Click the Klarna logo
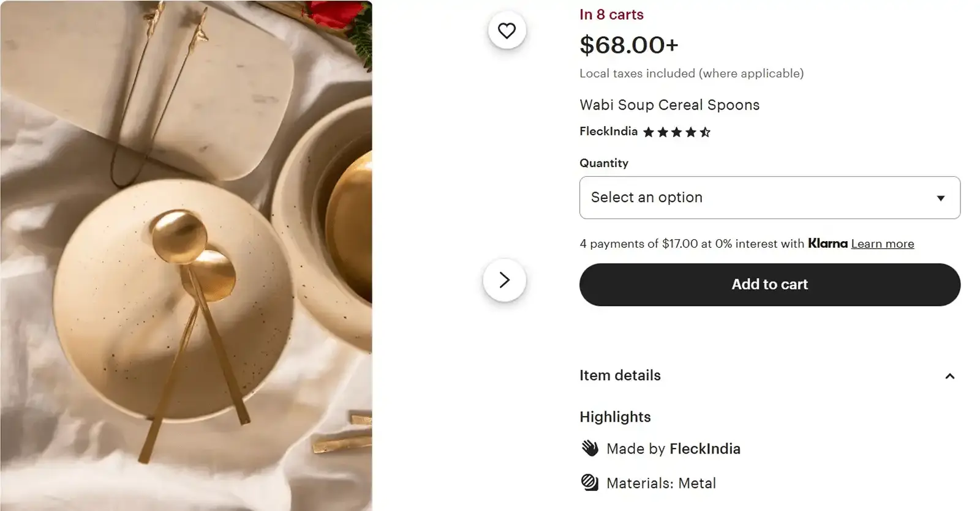Image resolution: width=980 pixels, height=511 pixels. [x=828, y=244]
